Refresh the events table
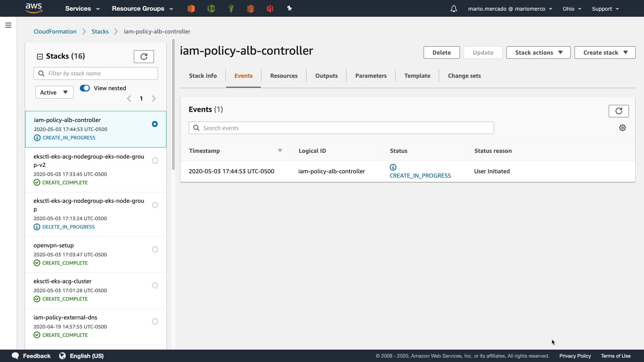 (x=619, y=111)
